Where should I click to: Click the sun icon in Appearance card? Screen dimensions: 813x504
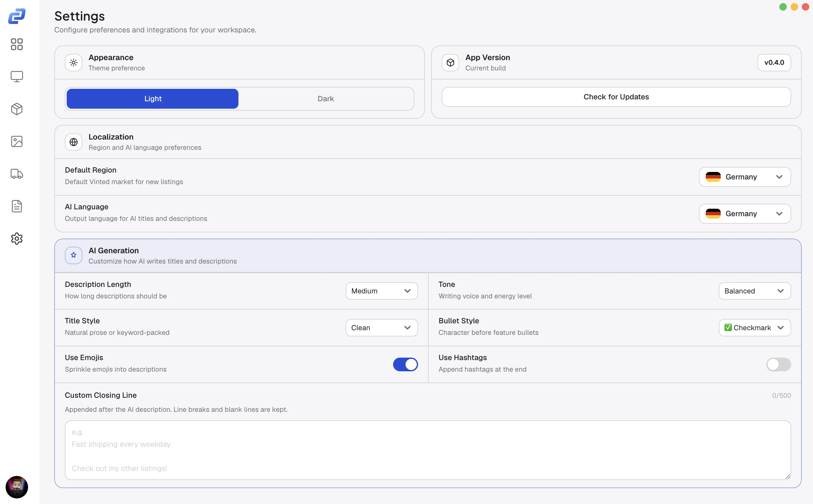click(73, 62)
